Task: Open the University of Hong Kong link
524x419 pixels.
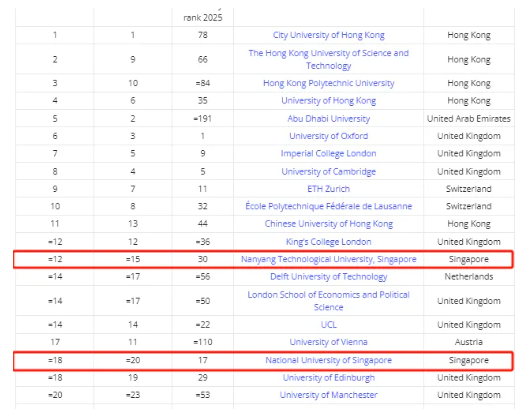Action: (x=329, y=101)
